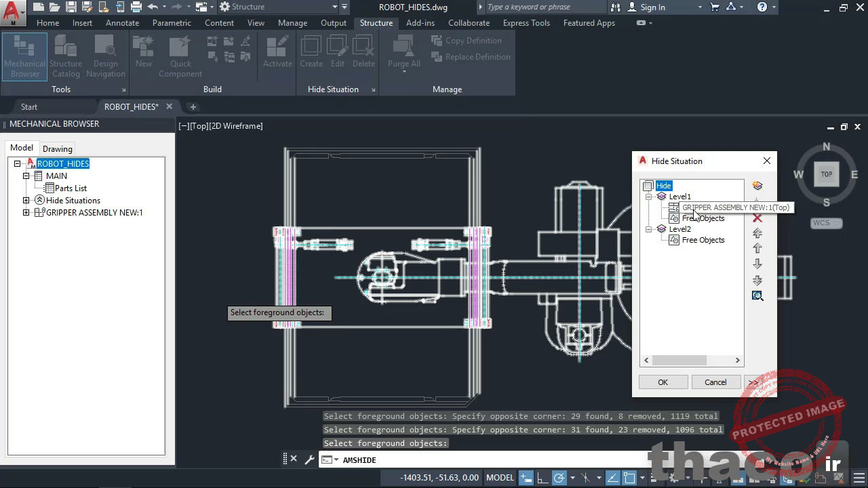Click the customize wrench icon on command line

[309, 460]
